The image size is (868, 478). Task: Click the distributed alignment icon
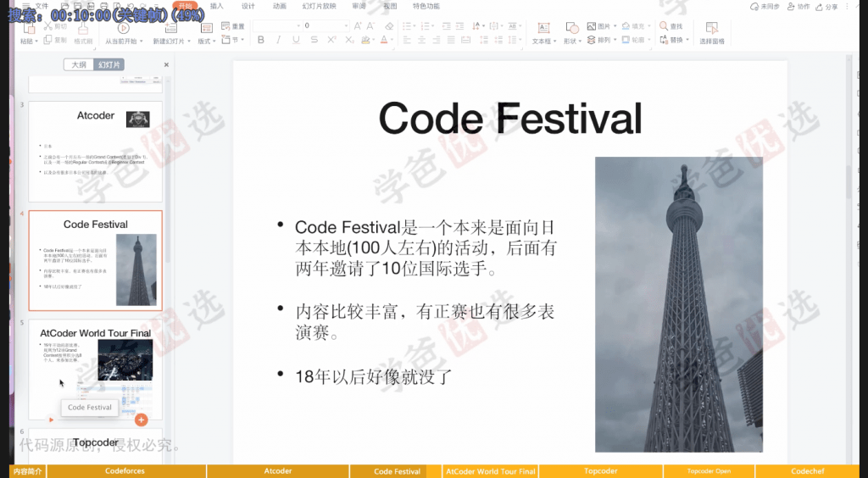[465, 40]
